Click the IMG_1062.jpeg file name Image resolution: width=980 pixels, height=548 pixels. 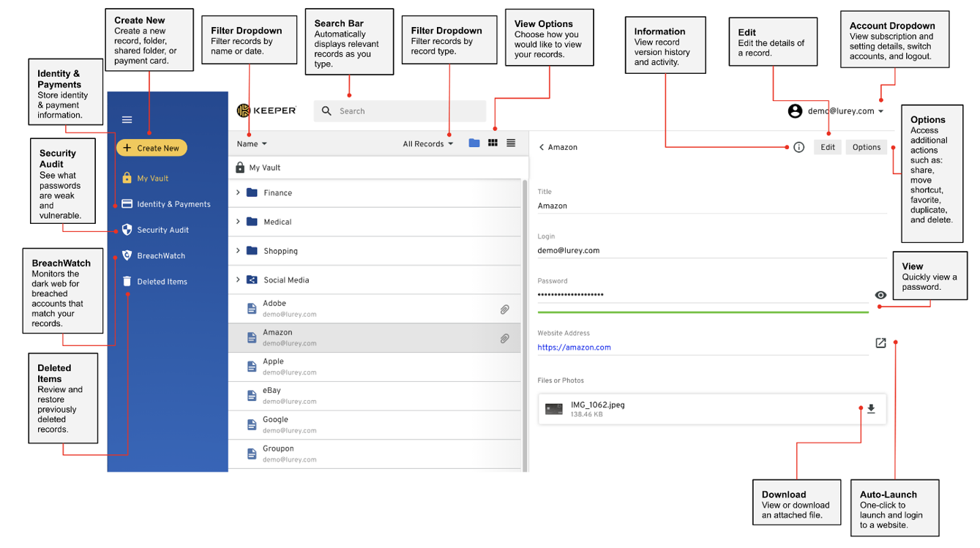598,405
